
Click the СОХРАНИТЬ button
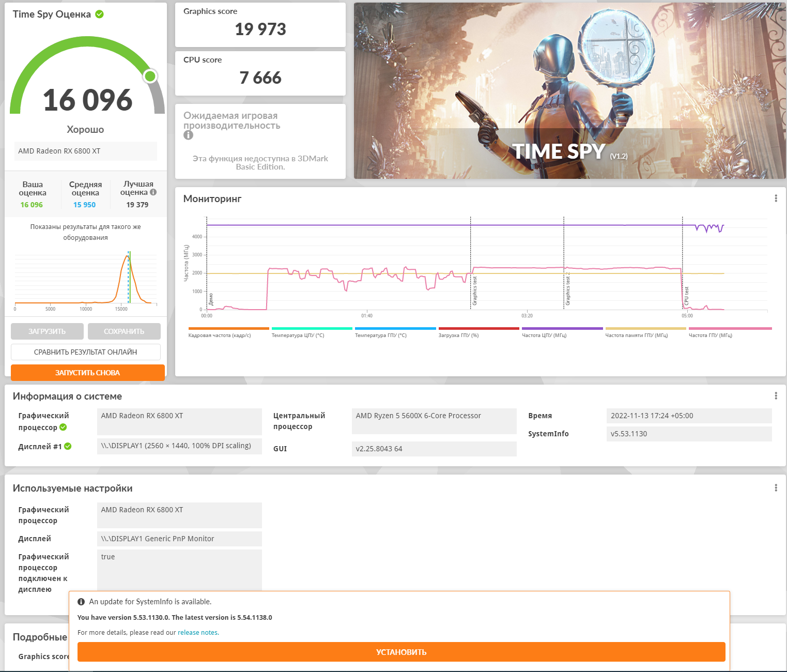(124, 331)
